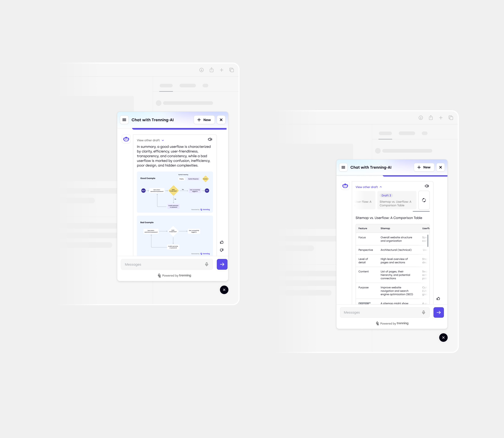Click 'New' button in the left chat panel
The image size is (504, 438).
pyautogui.click(x=204, y=120)
